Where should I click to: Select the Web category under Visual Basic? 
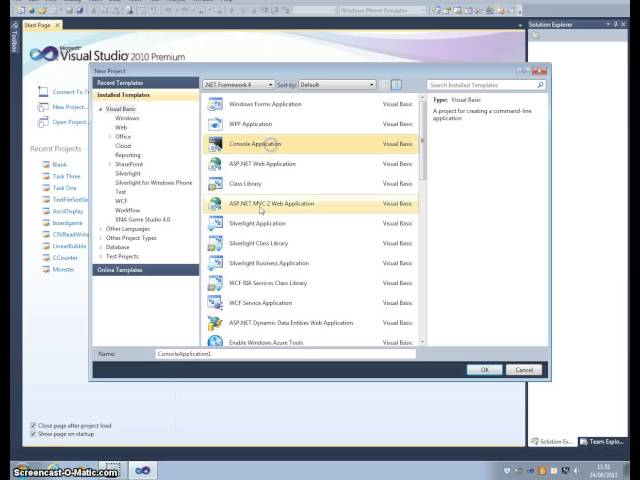pos(121,128)
